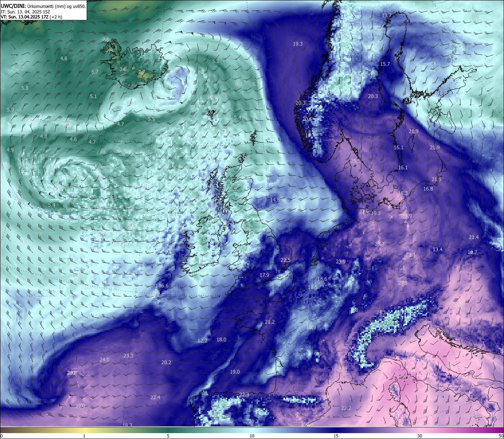
Task: Click legend scale label 5
Action: [168, 436]
